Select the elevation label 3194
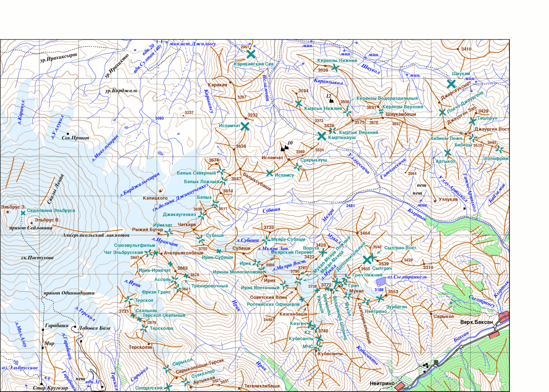Image resolution: width=549 pixels, height=392 pixels. click(303, 91)
